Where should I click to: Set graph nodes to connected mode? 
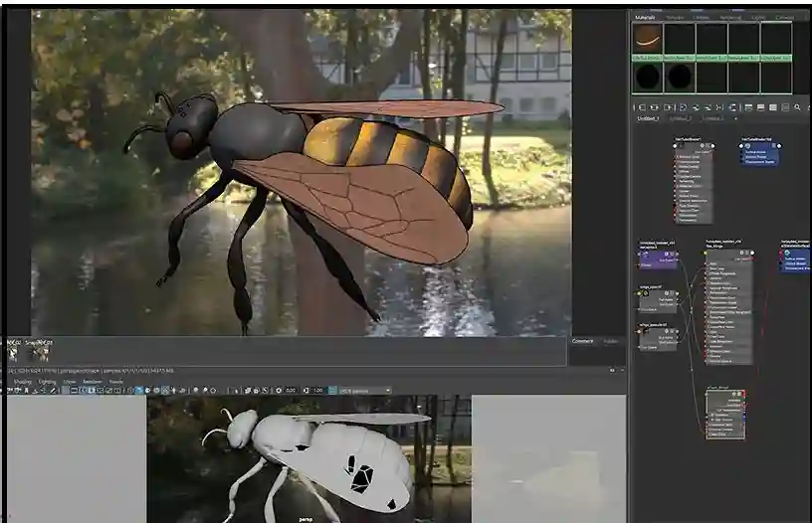point(760,107)
